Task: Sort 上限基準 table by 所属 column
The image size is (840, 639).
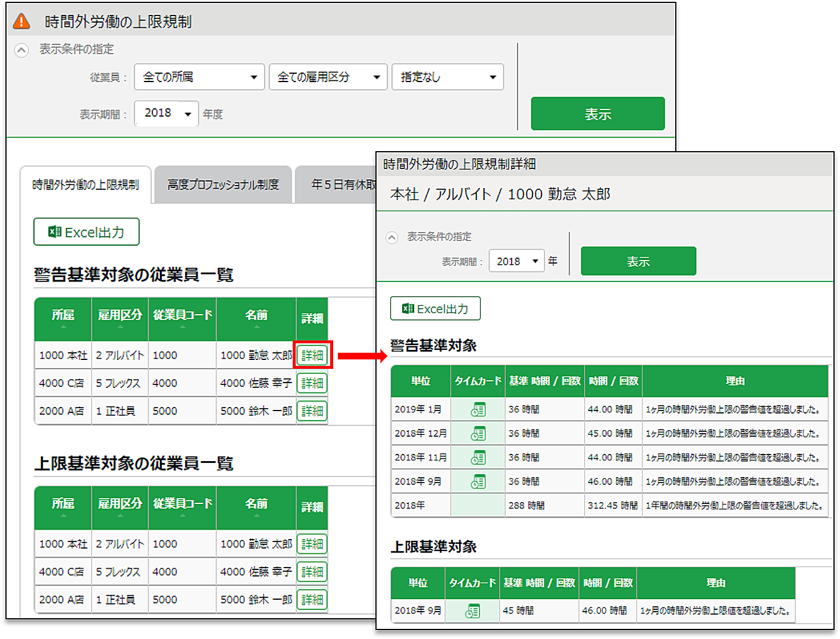Action: tap(63, 508)
